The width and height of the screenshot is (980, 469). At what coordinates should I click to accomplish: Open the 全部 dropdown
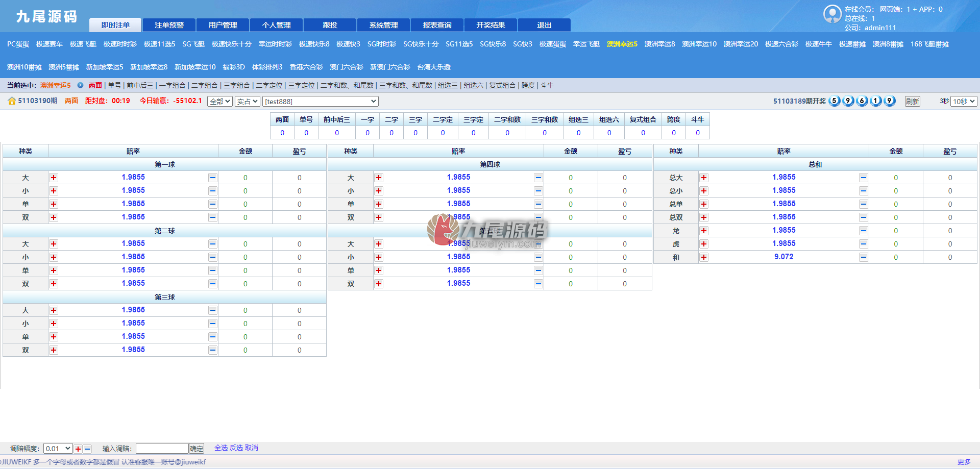pos(220,102)
